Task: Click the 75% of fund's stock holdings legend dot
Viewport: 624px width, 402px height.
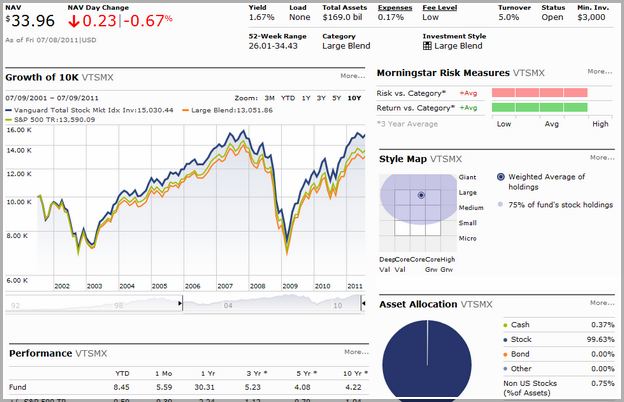Action: coord(500,205)
